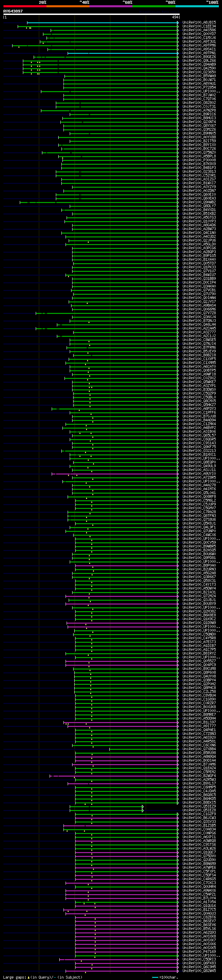Click the red ~20% identity color segment

pos(25,6)
